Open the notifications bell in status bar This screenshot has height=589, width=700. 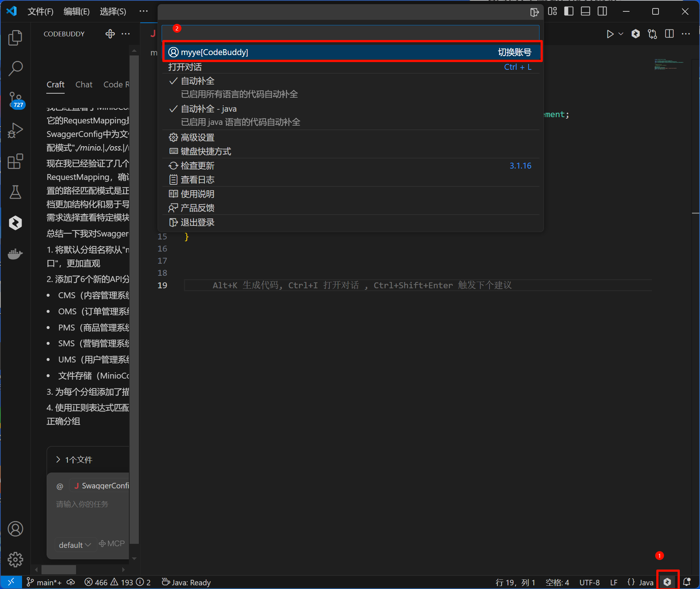click(x=686, y=582)
